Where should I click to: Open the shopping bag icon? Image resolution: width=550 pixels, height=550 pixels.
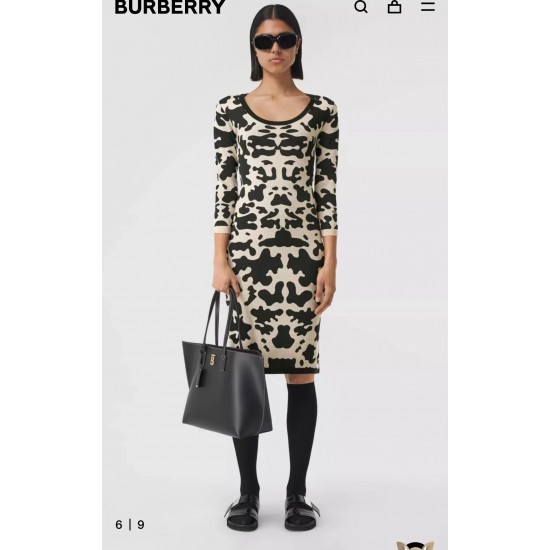pos(394,6)
